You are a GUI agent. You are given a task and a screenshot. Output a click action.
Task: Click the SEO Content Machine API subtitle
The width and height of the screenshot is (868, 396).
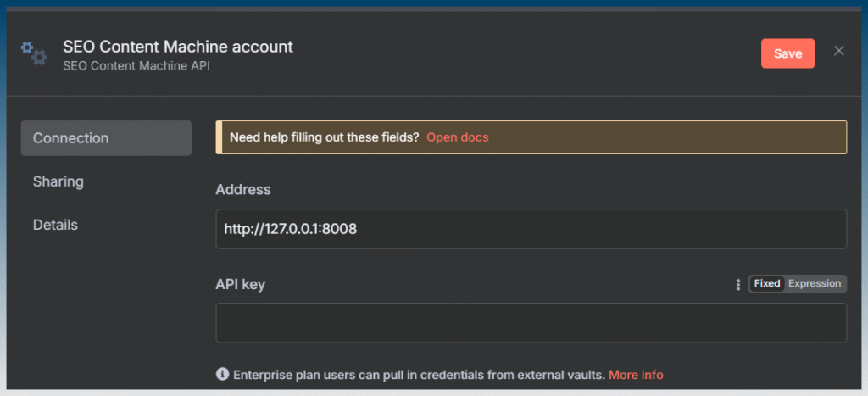pos(136,66)
